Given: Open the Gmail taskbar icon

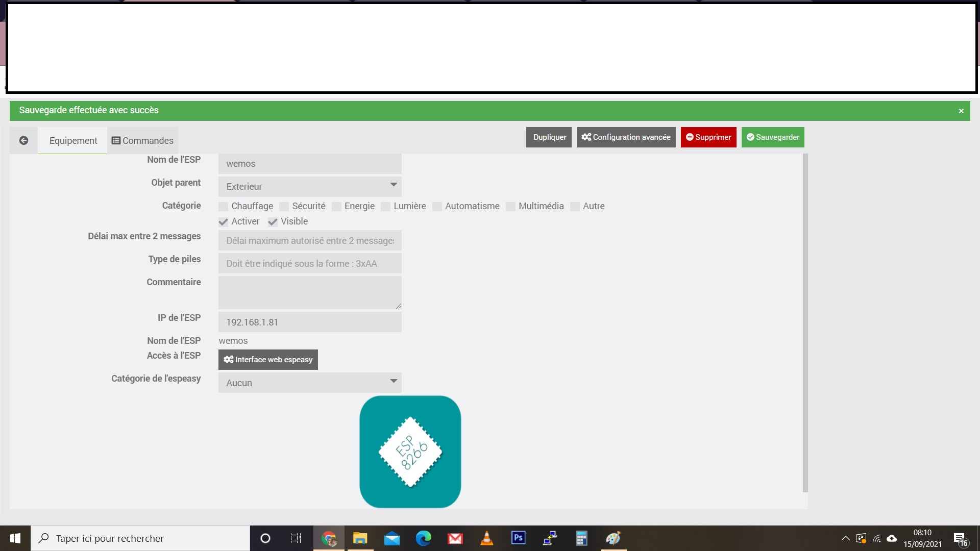Looking at the screenshot, I should click(x=455, y=538).
